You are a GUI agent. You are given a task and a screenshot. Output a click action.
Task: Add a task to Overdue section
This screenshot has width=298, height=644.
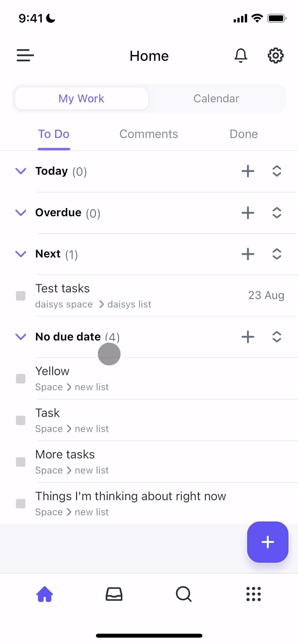[x=248, y=213]
